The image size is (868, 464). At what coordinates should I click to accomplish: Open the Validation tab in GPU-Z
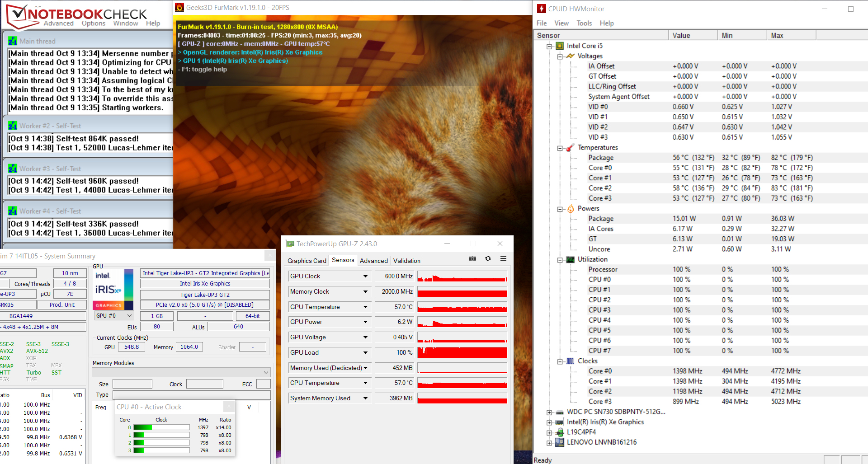pos(407,261)
